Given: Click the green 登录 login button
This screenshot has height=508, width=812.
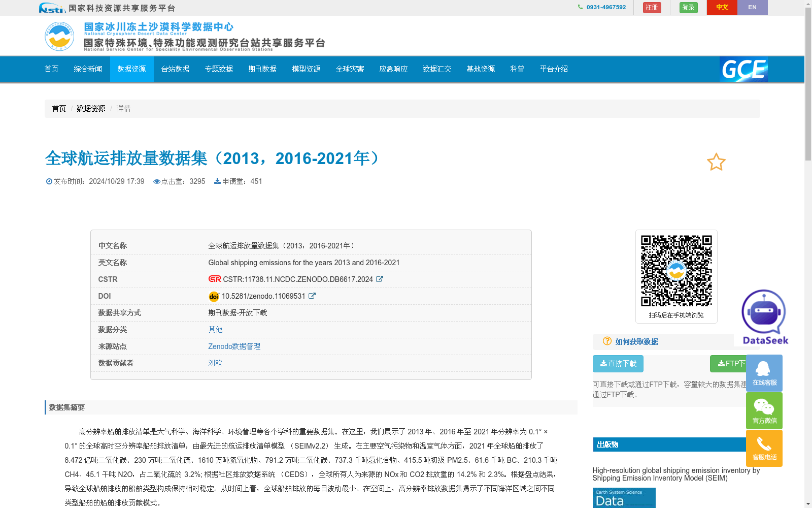Looking at the screenshot, I should (689, 8).
